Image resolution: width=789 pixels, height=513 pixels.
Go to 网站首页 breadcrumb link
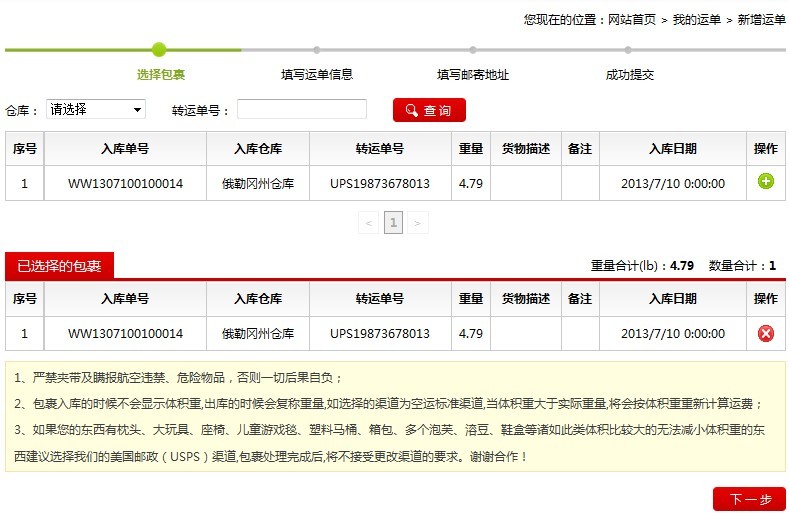(x=632, y=19)
